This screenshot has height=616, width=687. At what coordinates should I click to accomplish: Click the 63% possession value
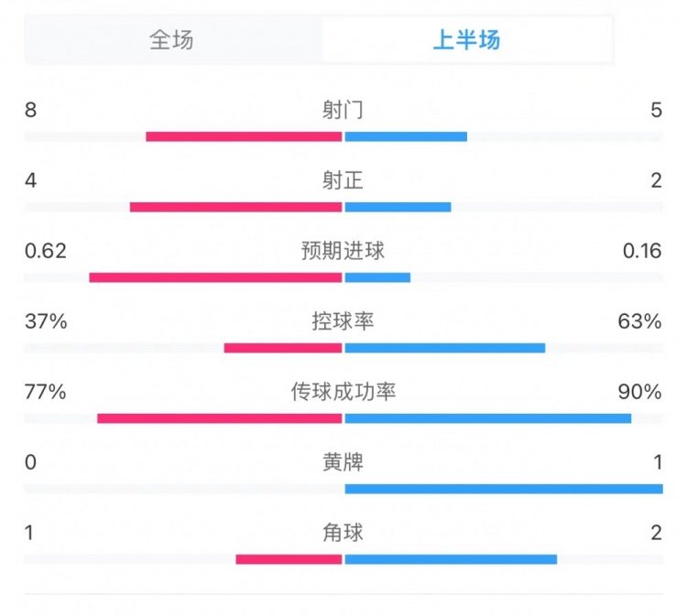639,321
